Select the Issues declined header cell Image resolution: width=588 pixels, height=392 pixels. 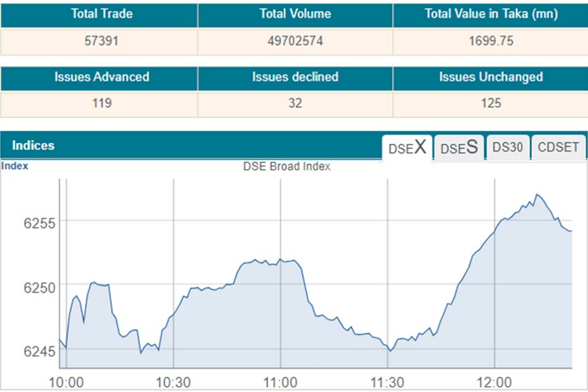click(295, 77)
